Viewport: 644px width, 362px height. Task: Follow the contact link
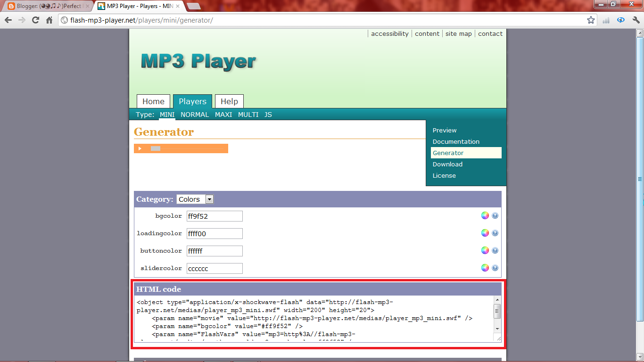click(x=490, y=33)
